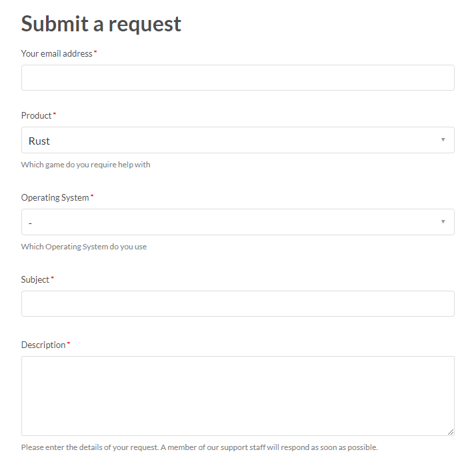Screen dimensions: 476x468
Task: Click inside the Description text area
Action: 238,396
